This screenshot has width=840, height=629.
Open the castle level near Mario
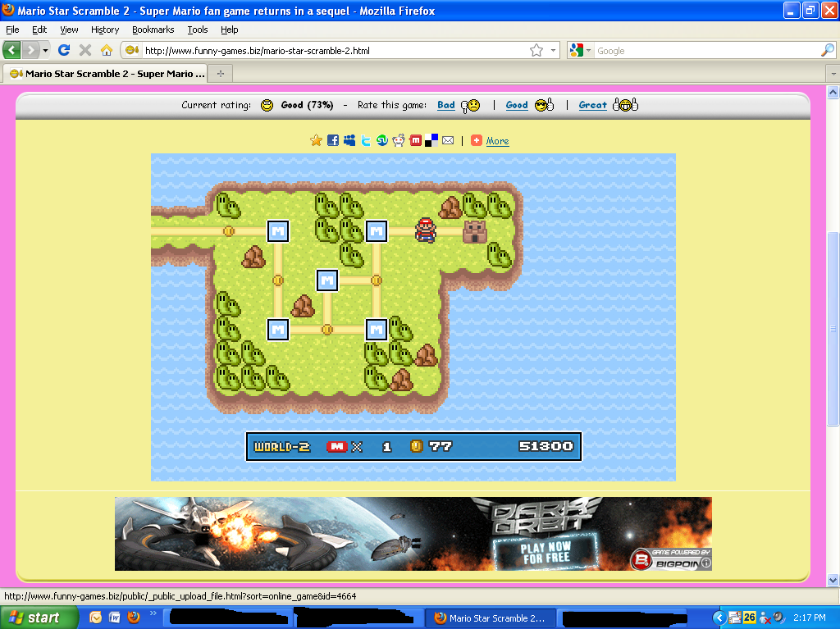pyautogui.click(x=474, y=232)
